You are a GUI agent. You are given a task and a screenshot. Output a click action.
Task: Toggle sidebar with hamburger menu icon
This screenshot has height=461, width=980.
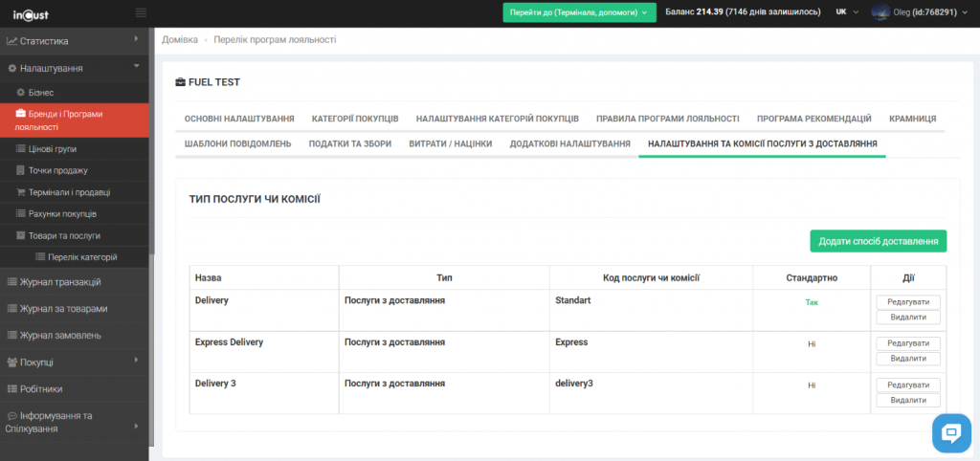click(141, 12)
